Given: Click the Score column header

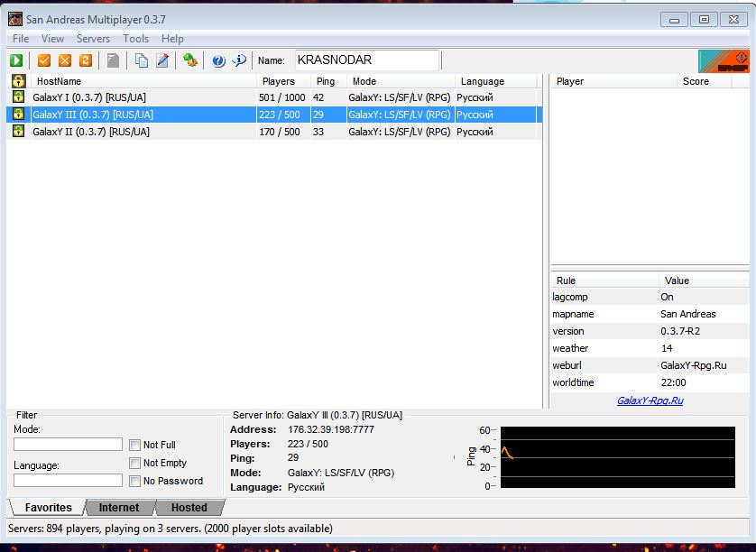Looking at the screenshot, I should point(705,81).
